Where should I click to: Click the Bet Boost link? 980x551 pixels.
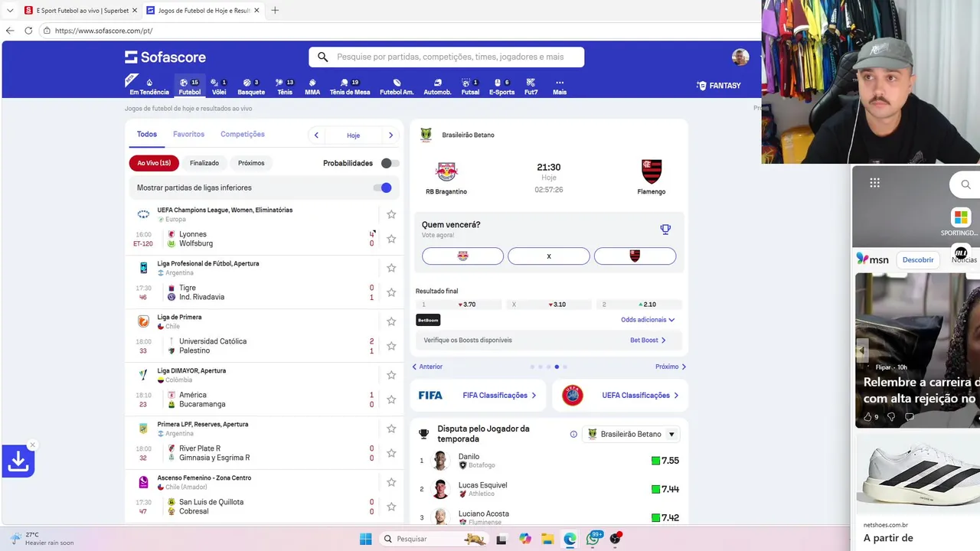point(648,340)
